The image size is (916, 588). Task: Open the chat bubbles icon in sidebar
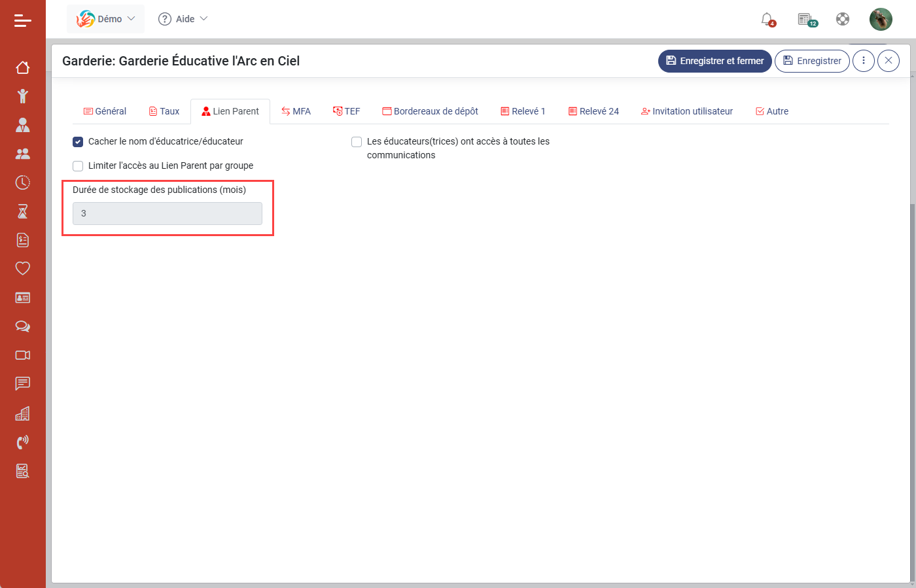tap(23, 326)
